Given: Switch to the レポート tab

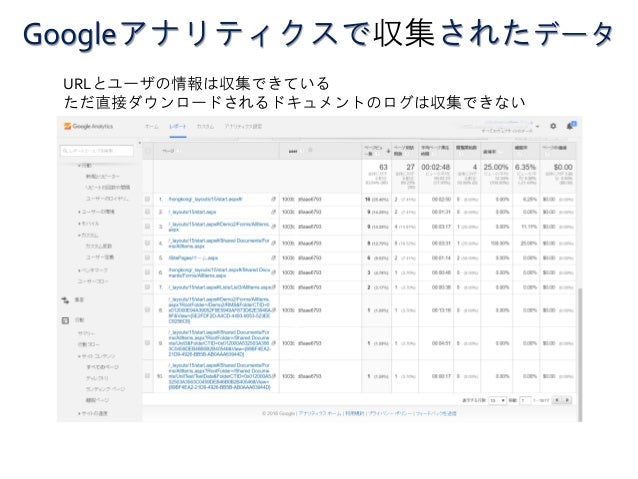Looking at the screenshot, I should point(177,127).
